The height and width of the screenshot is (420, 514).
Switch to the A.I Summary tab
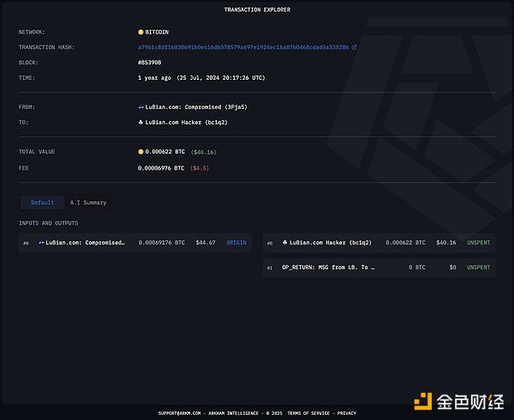(x=88, y=203)
